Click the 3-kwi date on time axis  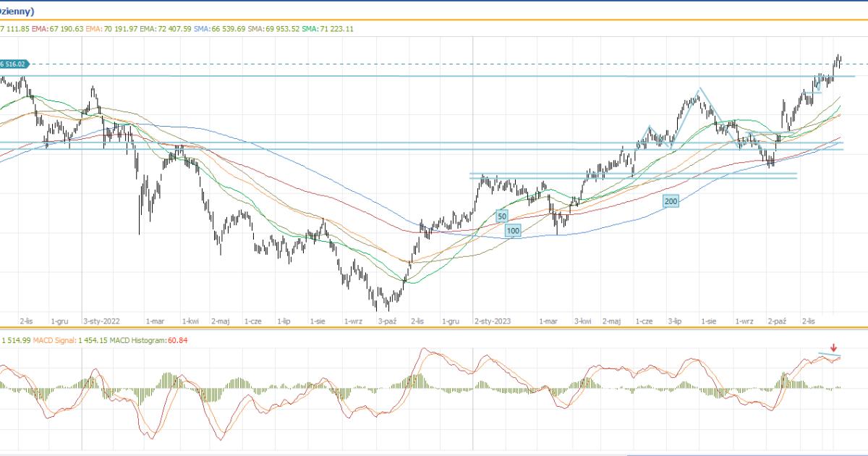click(x=583, y=320)
